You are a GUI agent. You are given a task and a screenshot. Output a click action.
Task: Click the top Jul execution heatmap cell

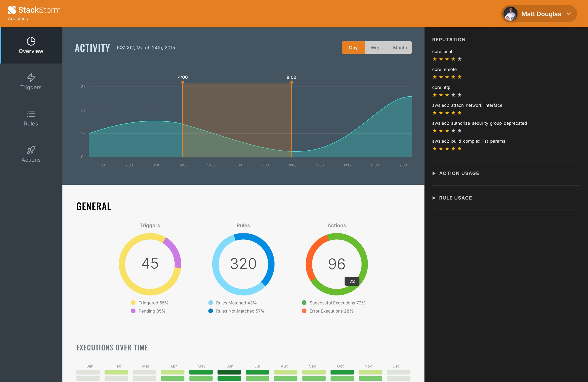pyautogui.click(x=257, y=372)
